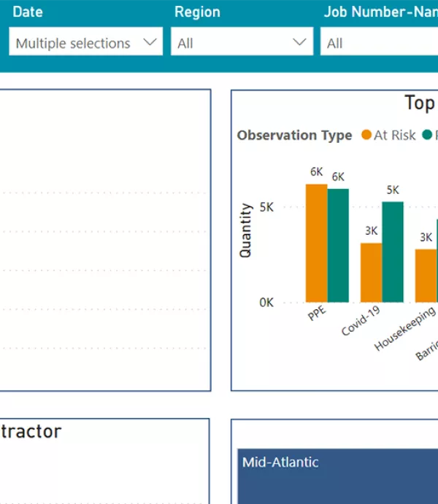Click the Housekeeping axis category label

(405, 328)
